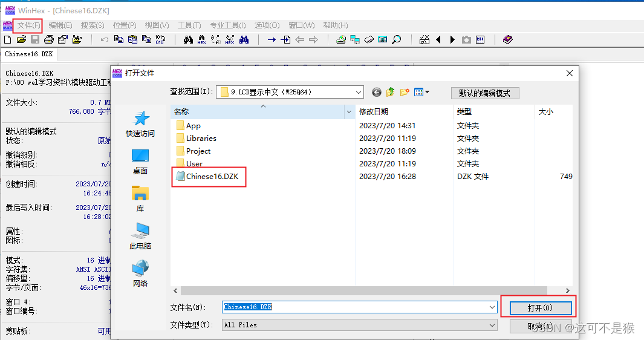
Task: Open the 名称 column header dropdown arrow
Action: coord(349,111)
